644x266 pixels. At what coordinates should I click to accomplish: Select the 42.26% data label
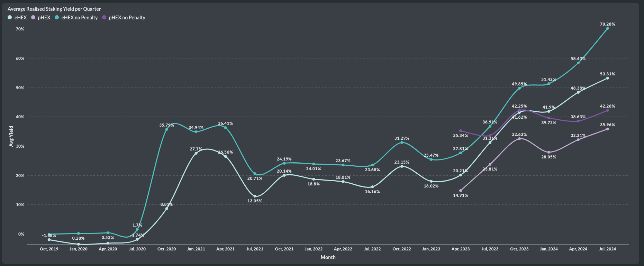pyautogui.click(x=608, y=106)
